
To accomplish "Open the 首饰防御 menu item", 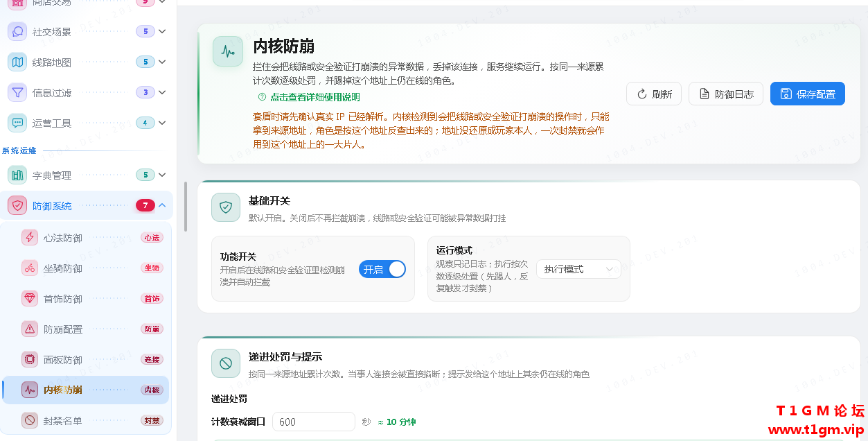I will pyautogui.click(x=86, y=298).
